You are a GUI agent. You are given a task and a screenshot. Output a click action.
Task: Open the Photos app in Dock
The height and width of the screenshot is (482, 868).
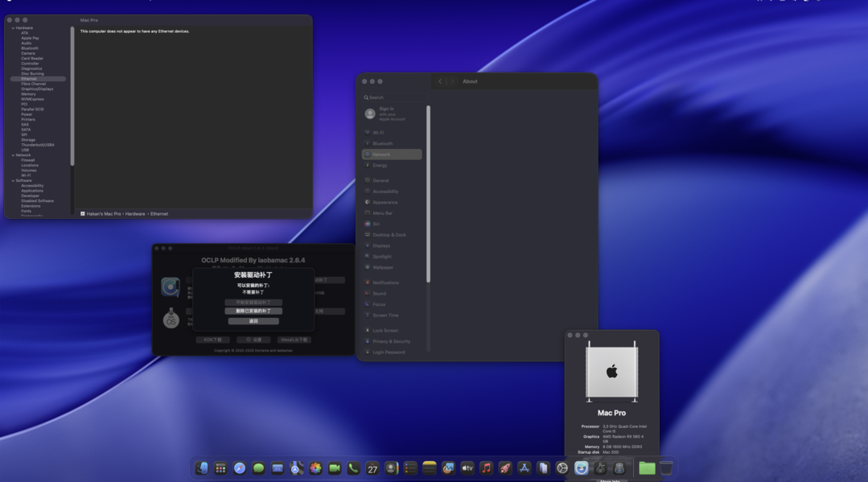point(315,468)
